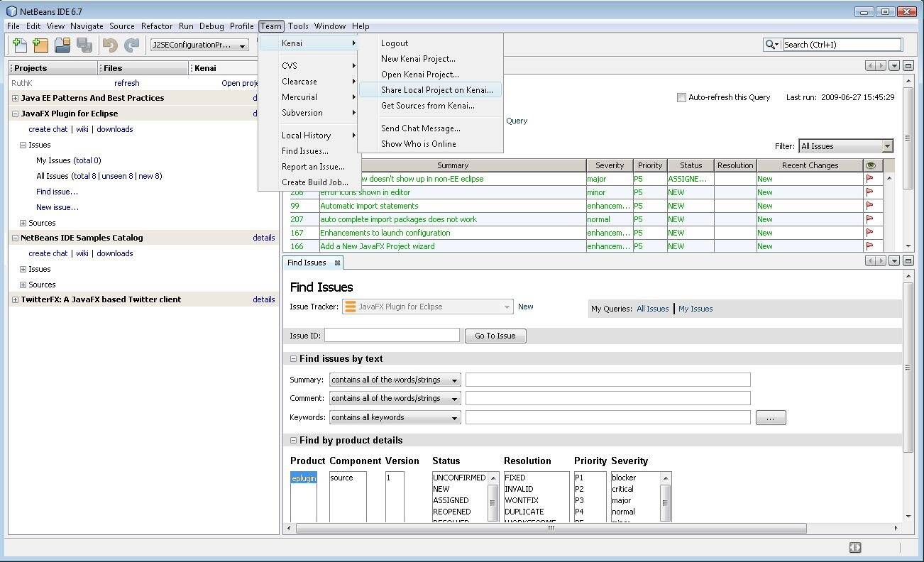Collapse Find by product details section

coord(293,441)
